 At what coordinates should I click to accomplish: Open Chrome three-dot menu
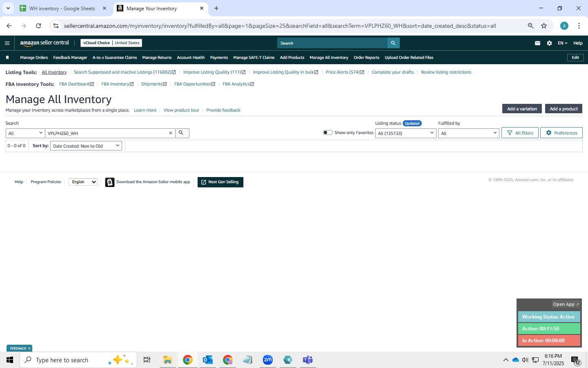tap(579, 26)
